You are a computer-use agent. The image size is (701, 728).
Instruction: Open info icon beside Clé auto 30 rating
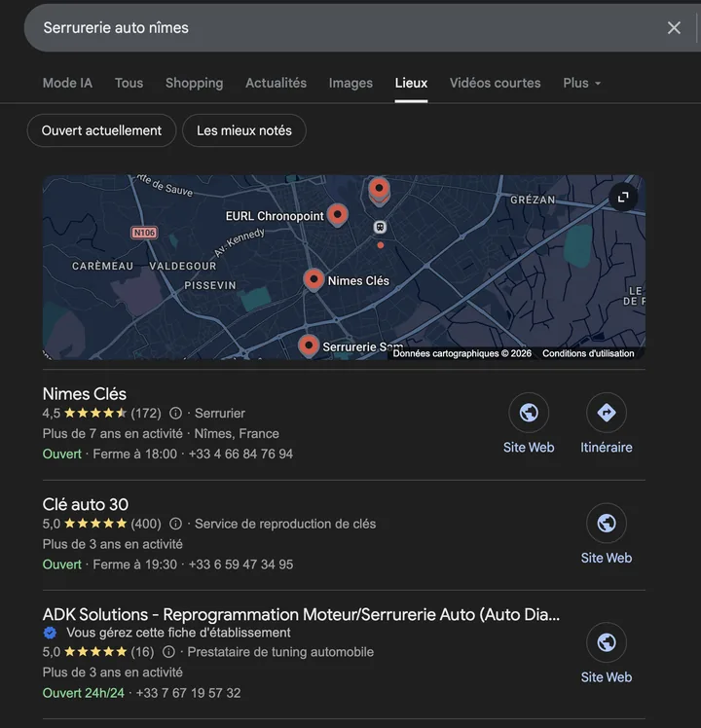pyautogui.click(x=175, y=524)
